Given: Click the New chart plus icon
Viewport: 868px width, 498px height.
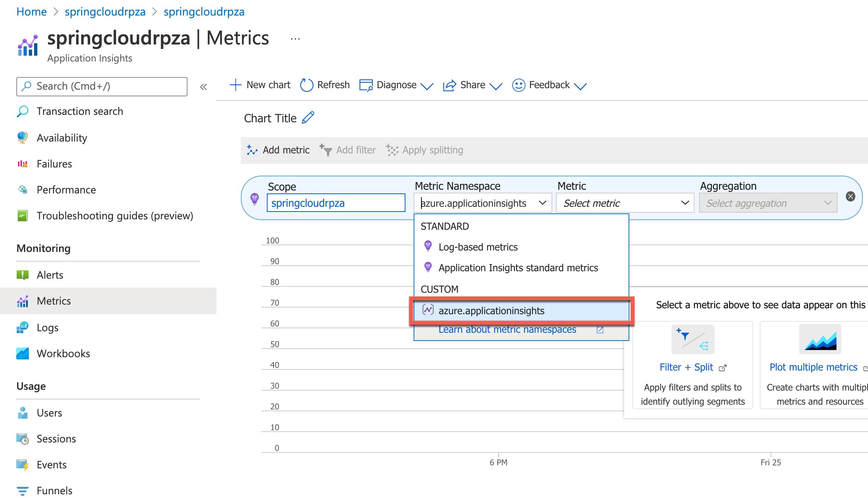Looking at the screenshot, I should coord(235,85).
